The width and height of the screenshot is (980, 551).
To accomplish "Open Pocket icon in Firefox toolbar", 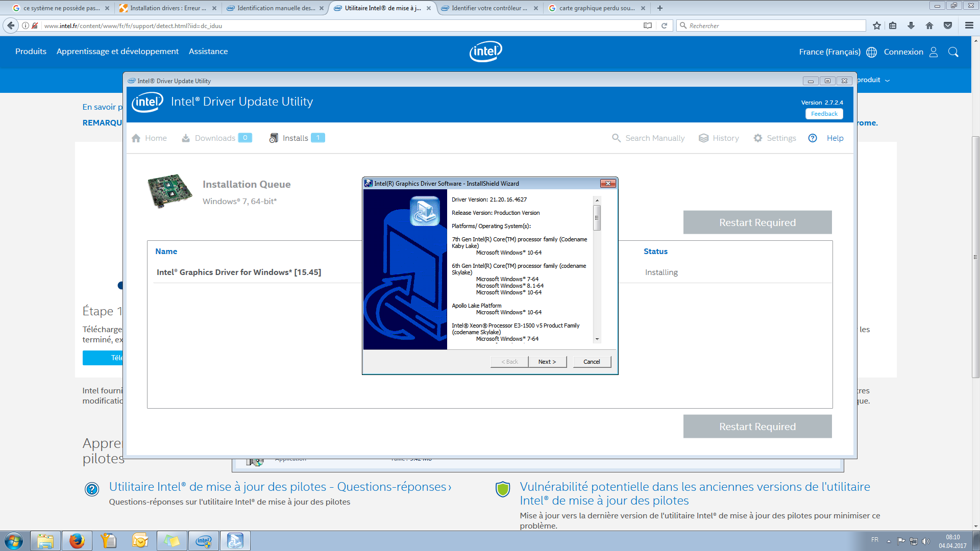I will pyautogui.click(x=948, y=26).
